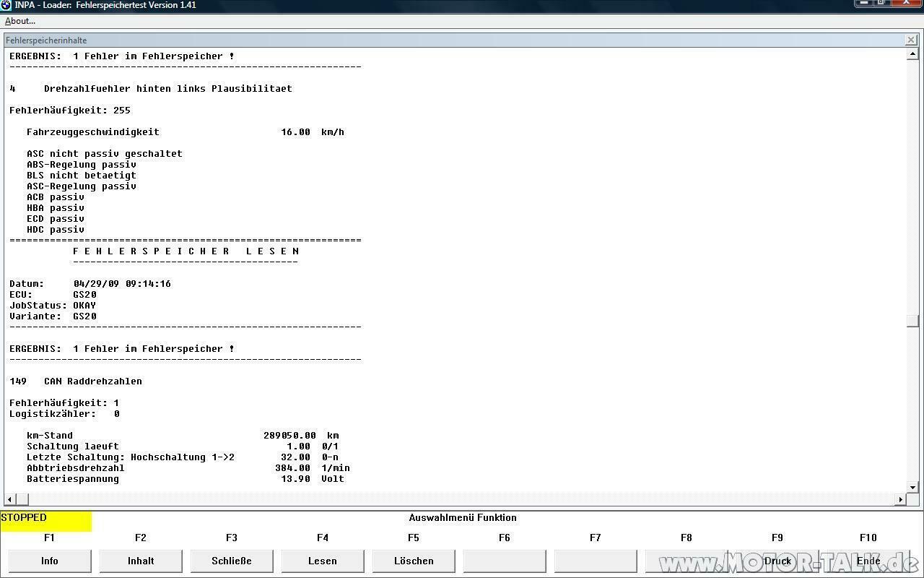
Task: Click the 'ECD passiv' line
Action: tap(56, 219)
